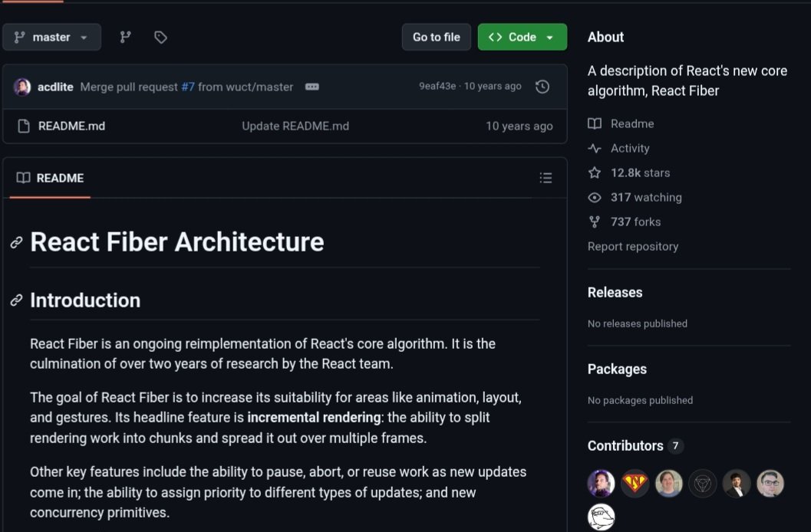The width and height of the screenshot is (811, 532).
Task: Click the 10 years ago file timestamp for README.md
Action: 519,126
